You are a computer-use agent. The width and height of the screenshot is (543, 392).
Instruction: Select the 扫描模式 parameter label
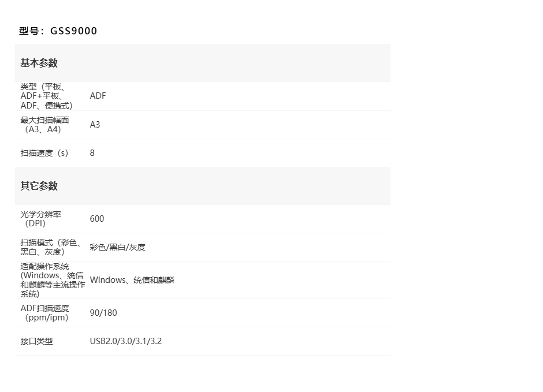coord(51,247)
